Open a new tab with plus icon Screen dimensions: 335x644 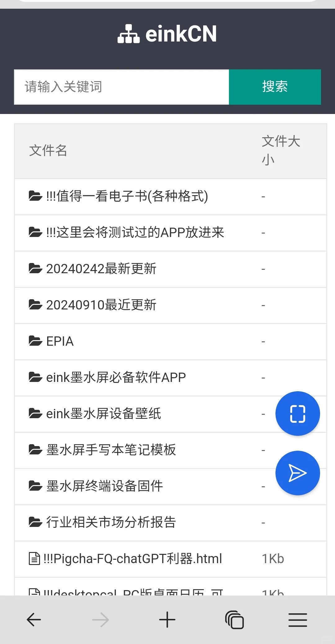[x=167, y=620]
